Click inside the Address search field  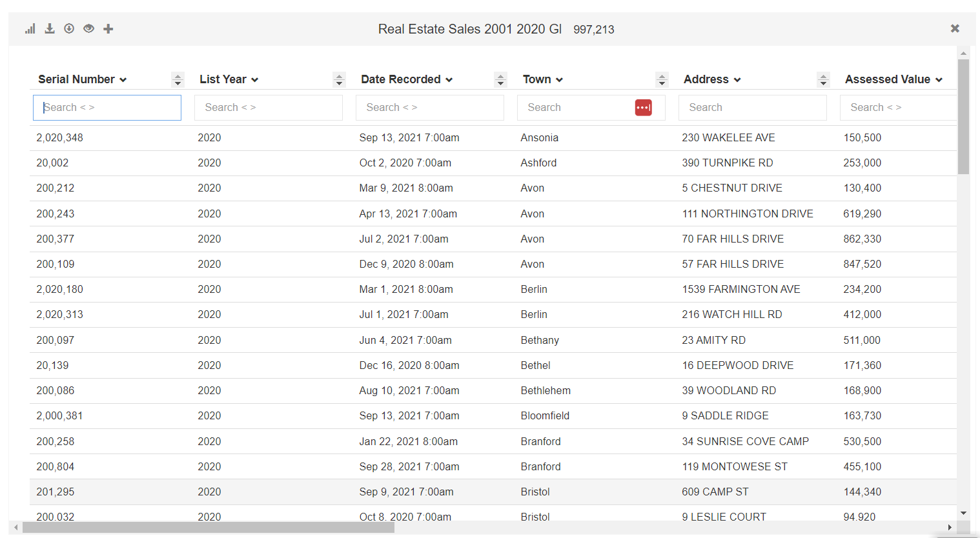pyautogui.click(x=752, y=107)
